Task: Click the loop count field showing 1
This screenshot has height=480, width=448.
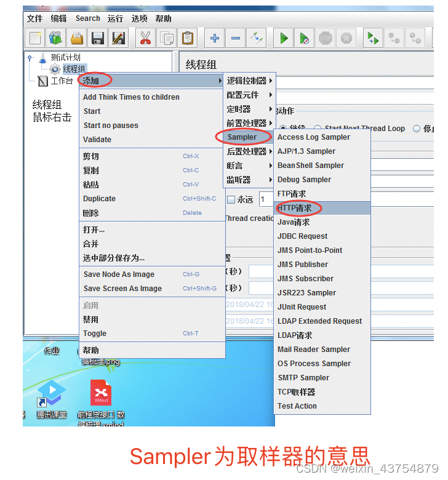Action: point(266,199)
